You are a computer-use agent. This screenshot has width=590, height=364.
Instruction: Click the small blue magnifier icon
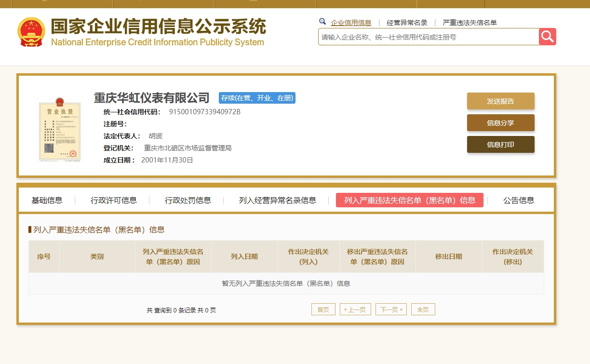[322, 22]
